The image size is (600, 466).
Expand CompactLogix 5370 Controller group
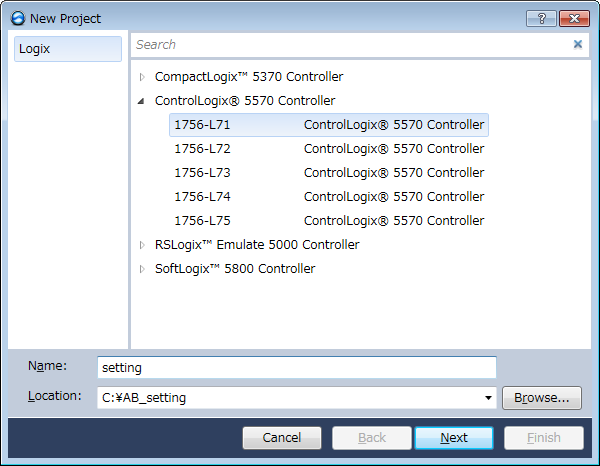pos(142,77)
